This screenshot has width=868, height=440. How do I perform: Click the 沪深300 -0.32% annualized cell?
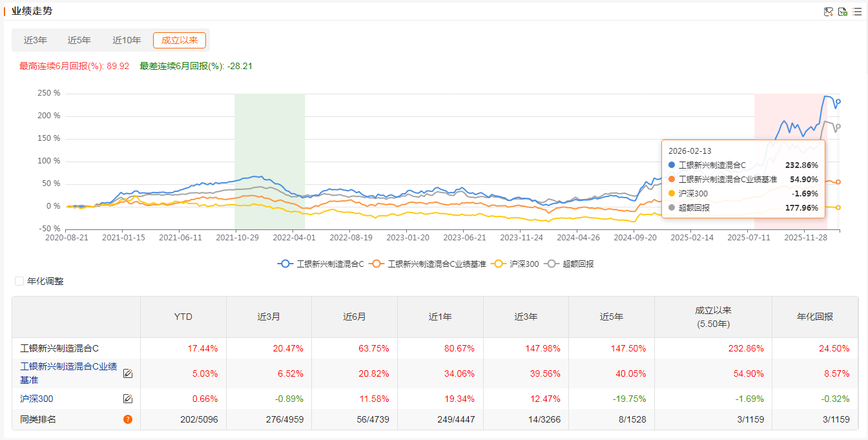(836, 399)
